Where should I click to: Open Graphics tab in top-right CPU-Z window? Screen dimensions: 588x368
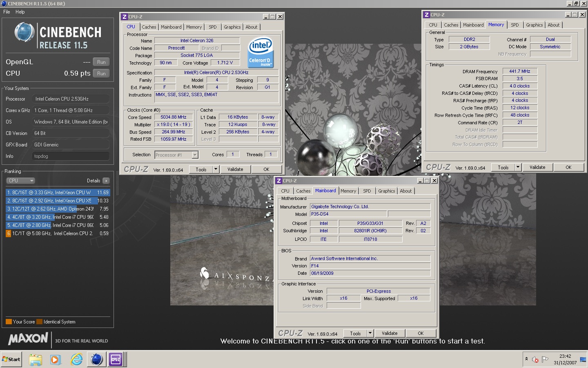pos(535,25)
